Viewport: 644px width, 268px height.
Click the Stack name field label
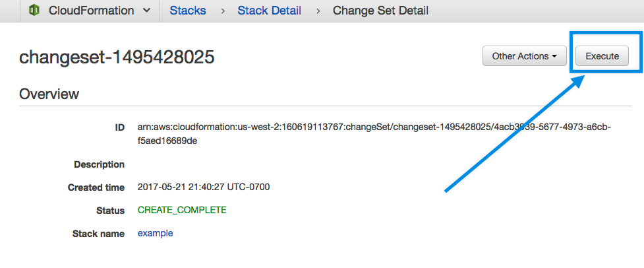point(98,234)
